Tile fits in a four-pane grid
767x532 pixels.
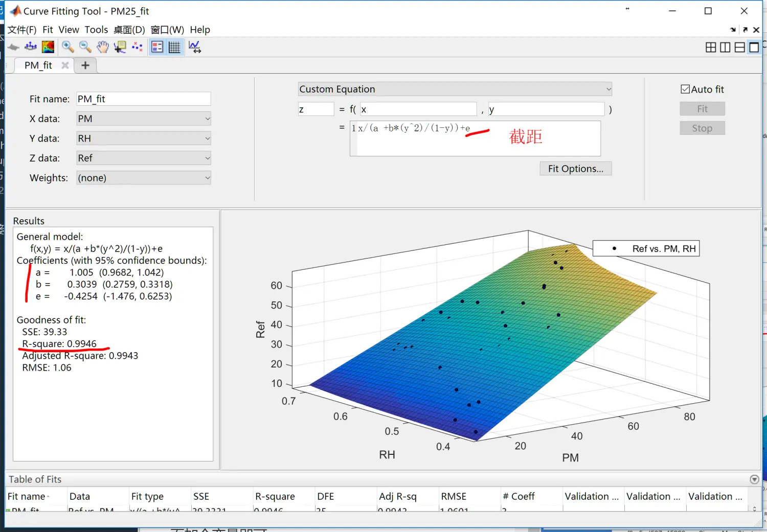[711, 47]
